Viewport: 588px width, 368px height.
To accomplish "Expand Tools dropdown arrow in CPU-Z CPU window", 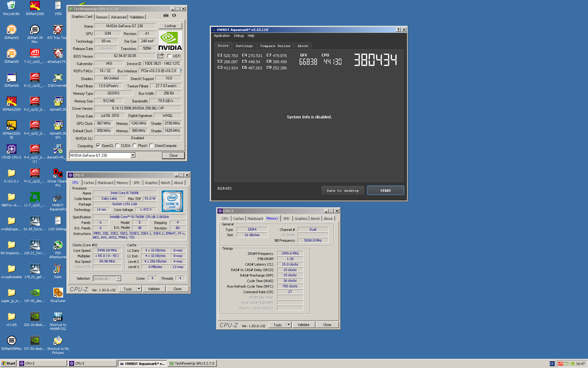I will [x=139, y=289].
